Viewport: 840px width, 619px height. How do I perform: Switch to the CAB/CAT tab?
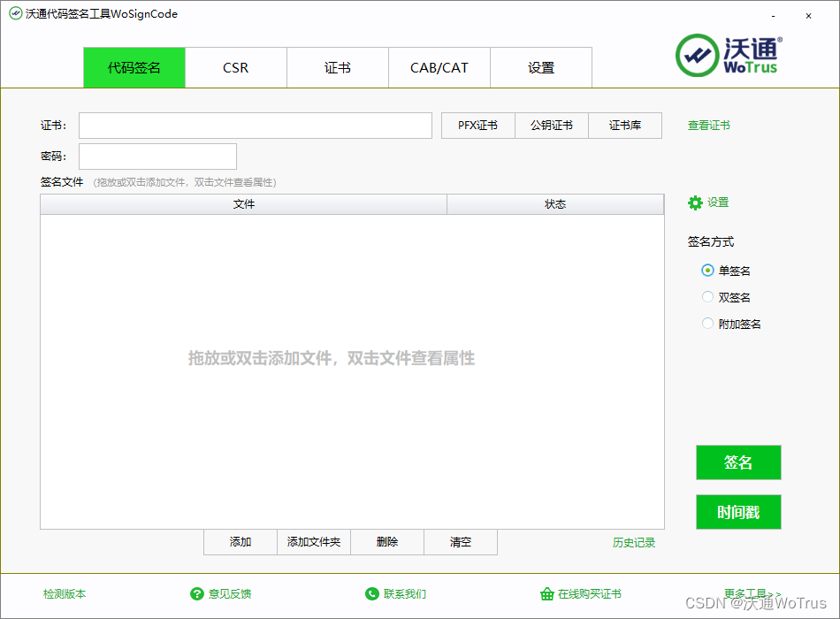coord(439,67)
